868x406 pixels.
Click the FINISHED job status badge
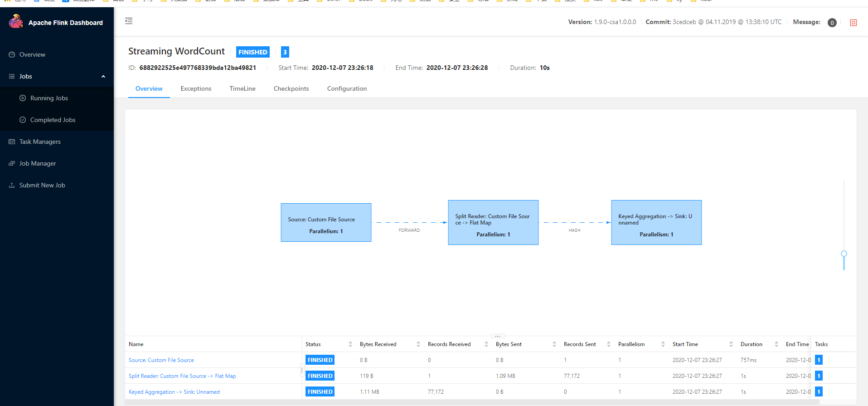pos(253,52)
